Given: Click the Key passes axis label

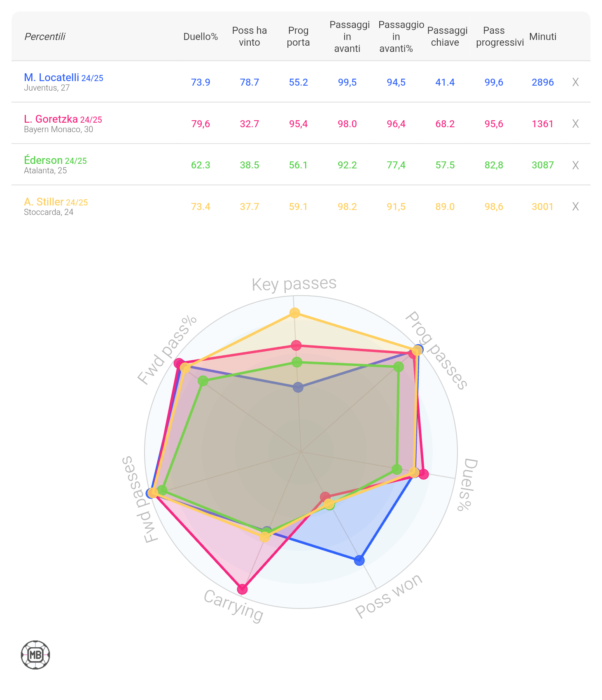Looking at the screenshot, I should 294,284.
